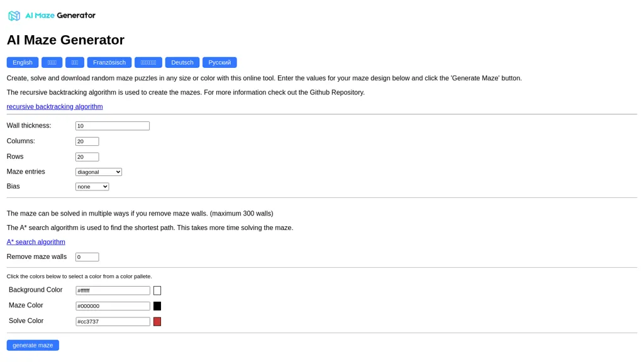Open the recursive backtracking algorithm link
Viewport: 644px width, 362px height.
point(55,107)
